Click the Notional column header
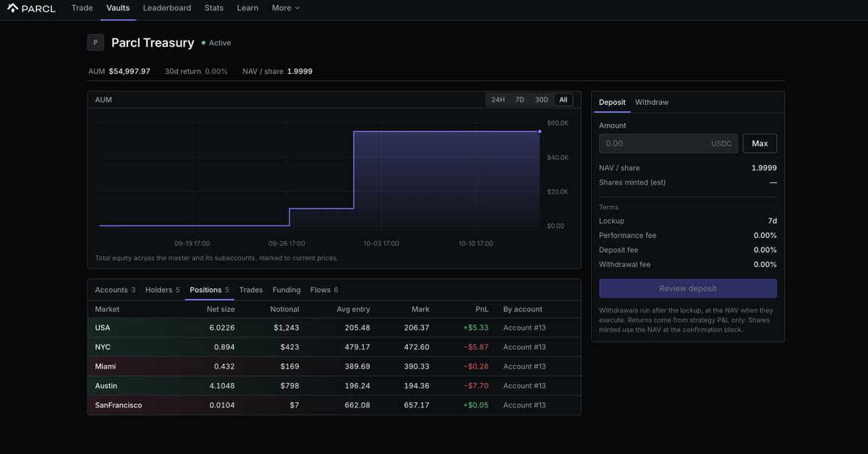Screen dimensions: 868x454 [284, 309]
